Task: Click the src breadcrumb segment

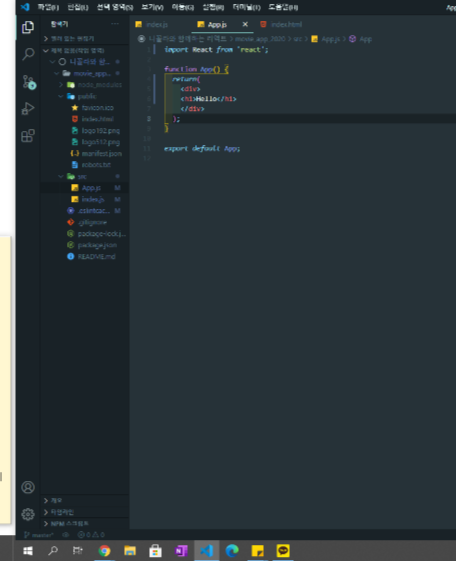Action: pos(297,39)
